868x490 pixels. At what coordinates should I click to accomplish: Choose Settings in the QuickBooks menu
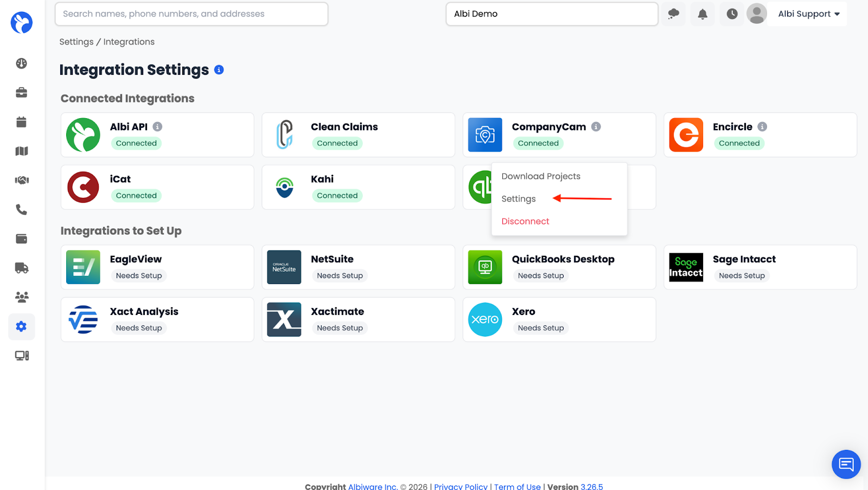point(519,199)
